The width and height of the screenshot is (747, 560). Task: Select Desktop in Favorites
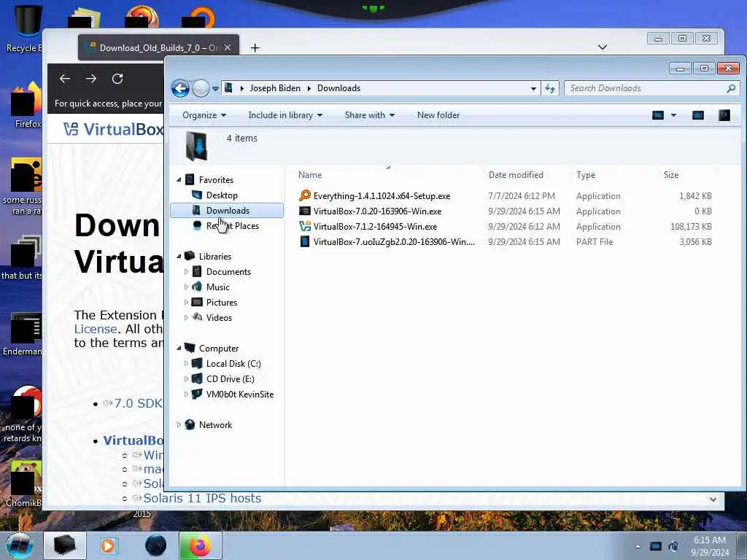222,195
